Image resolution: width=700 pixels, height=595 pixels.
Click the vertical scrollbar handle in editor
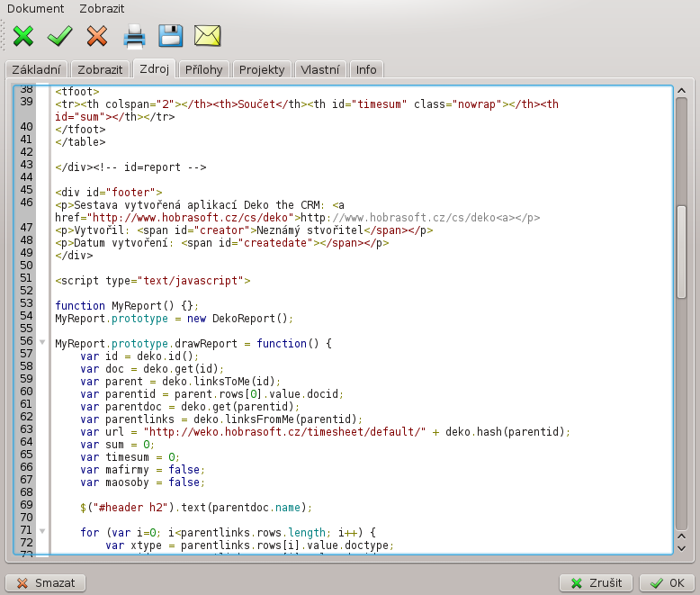(681, 252)
